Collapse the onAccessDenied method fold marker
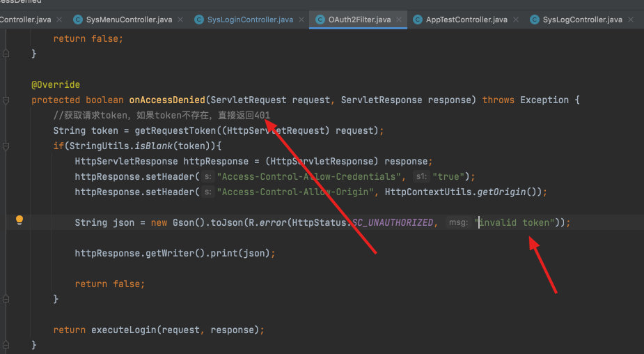Image resolution: width=644 pixels, height=354 pixels. [x=6, y=100]
